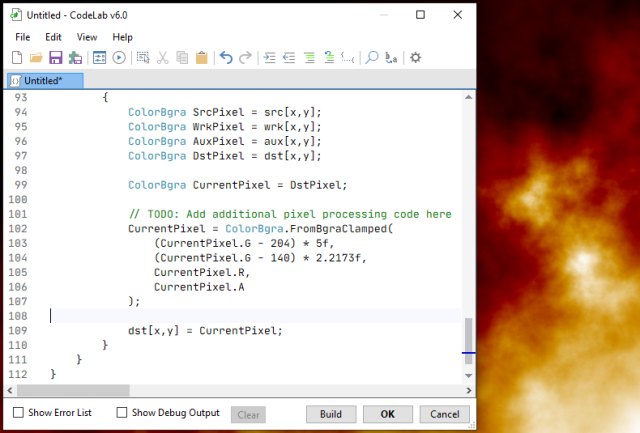The image size is (640, 433).
Task: Click the Build button
Action: click(331, 414)
